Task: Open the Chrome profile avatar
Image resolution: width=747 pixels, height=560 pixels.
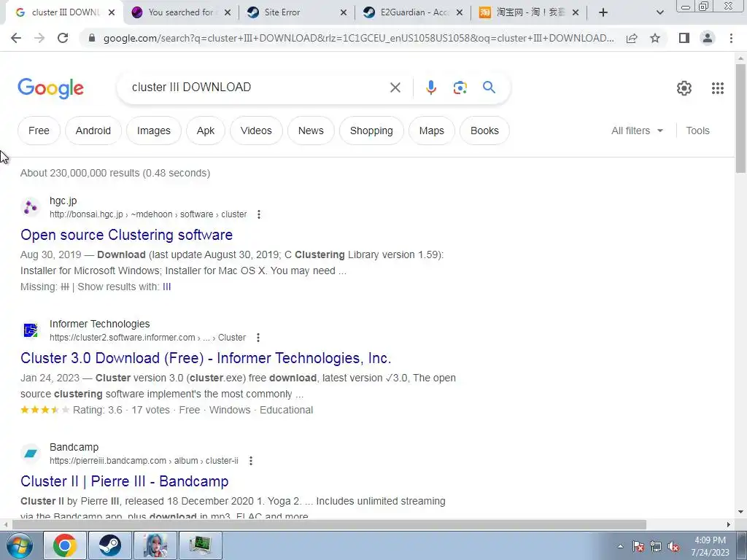Action: click(708, 38)
